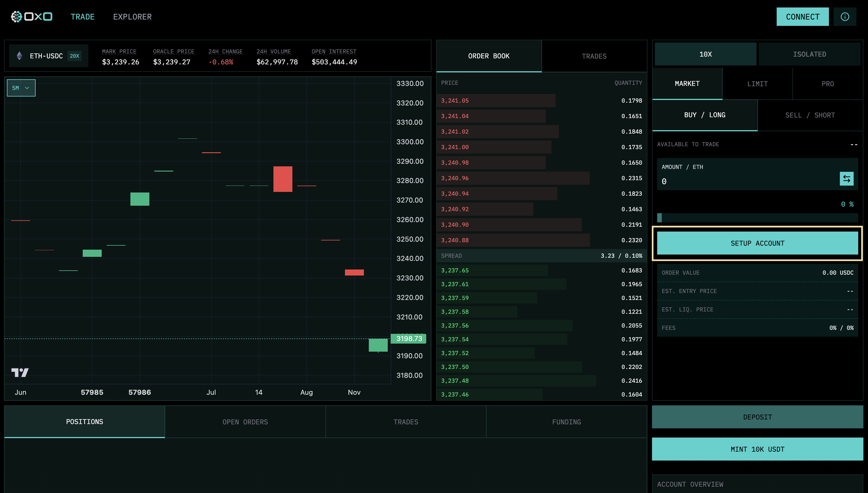Open the 5M timeframe dropdown

21,88
